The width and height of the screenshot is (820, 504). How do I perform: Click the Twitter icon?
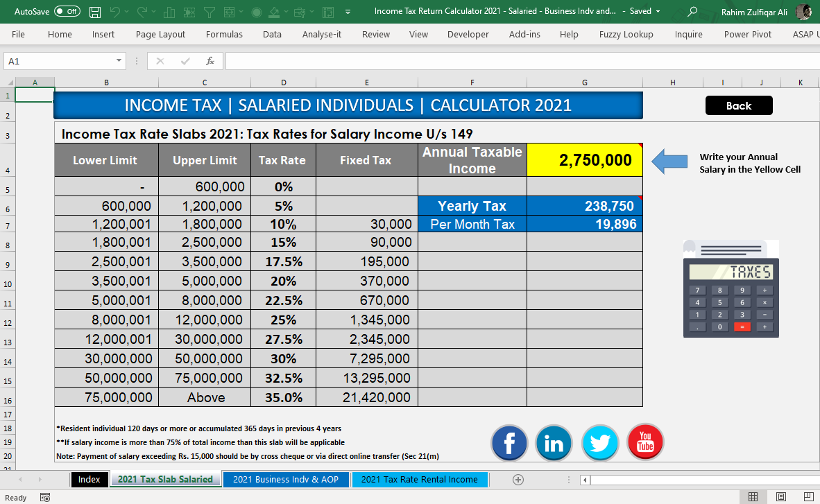[x=600, y=443]
